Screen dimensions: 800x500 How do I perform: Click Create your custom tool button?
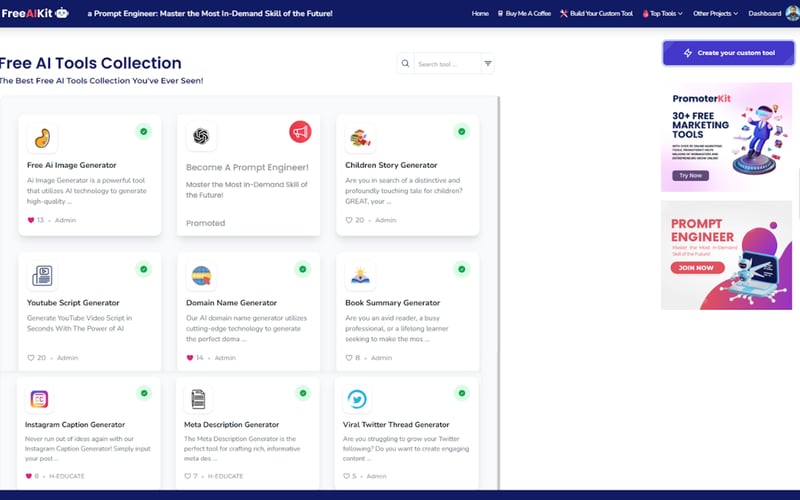(x=729, y=53)
